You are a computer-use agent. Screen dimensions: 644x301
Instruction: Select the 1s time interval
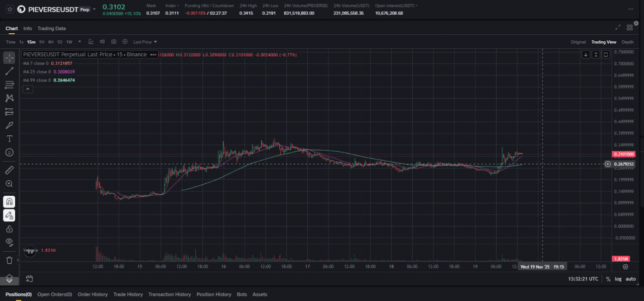[21, 42]
